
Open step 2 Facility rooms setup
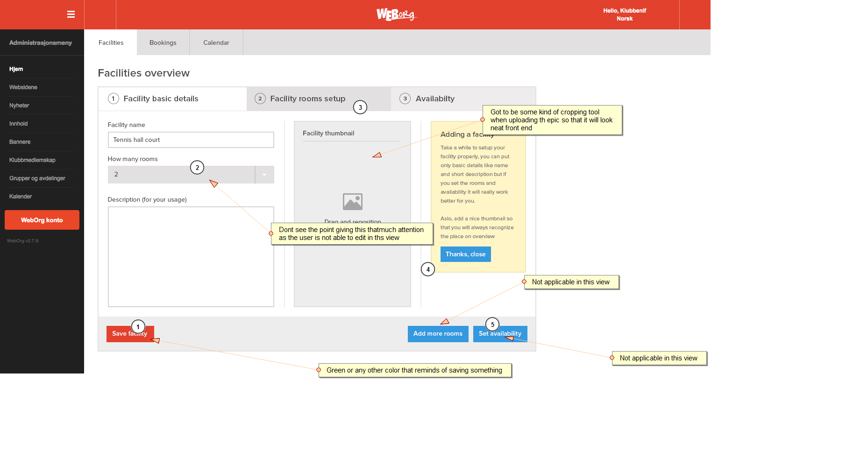pyautogui.click(x=319, y=99)
